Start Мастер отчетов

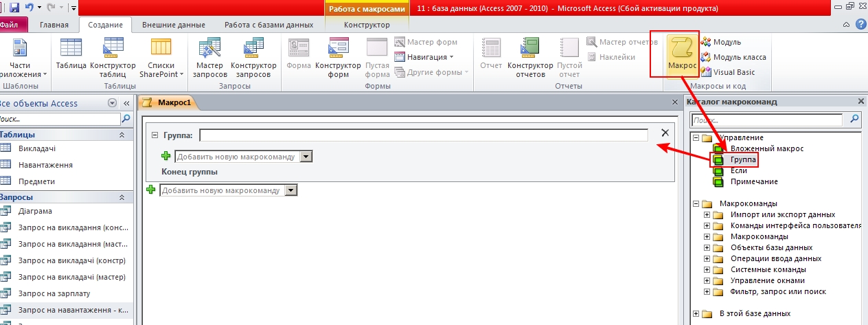click(622, 42)
